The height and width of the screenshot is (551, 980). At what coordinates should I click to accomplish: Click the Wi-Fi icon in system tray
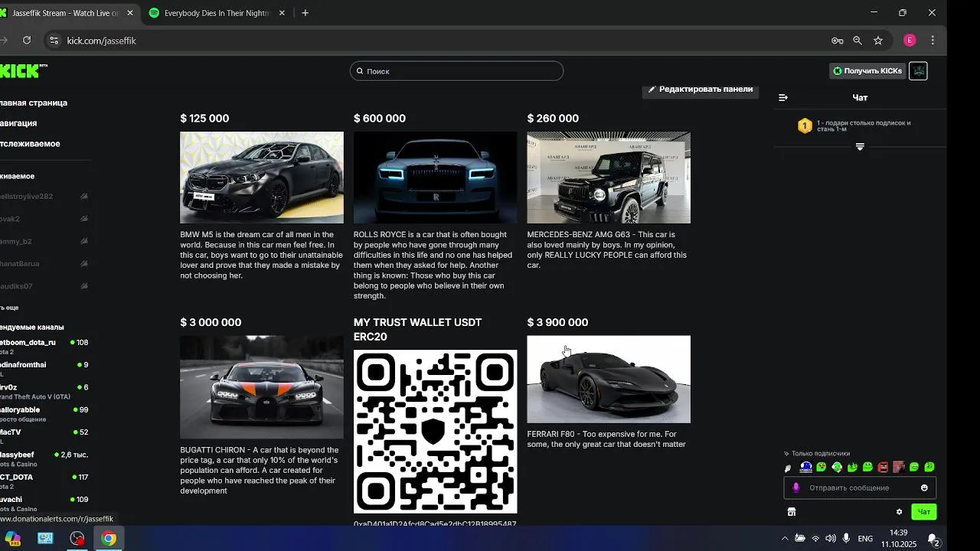tap(815, 539)
